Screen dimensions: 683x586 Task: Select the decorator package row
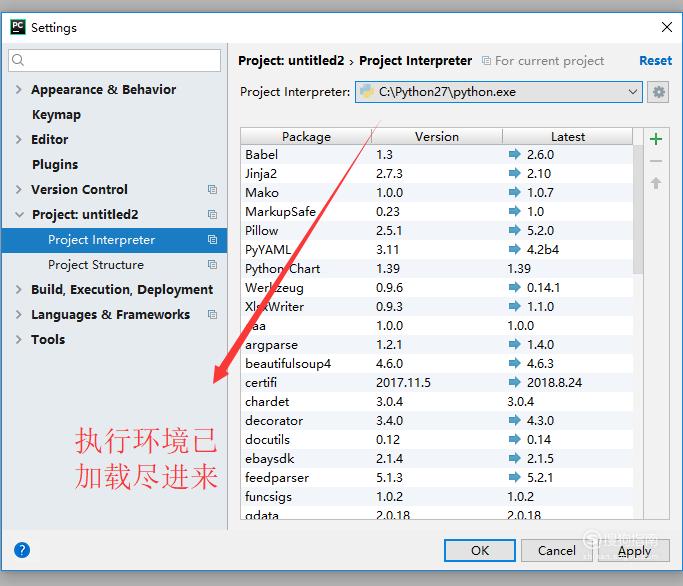pyautogui.click(x=437, y=420)
